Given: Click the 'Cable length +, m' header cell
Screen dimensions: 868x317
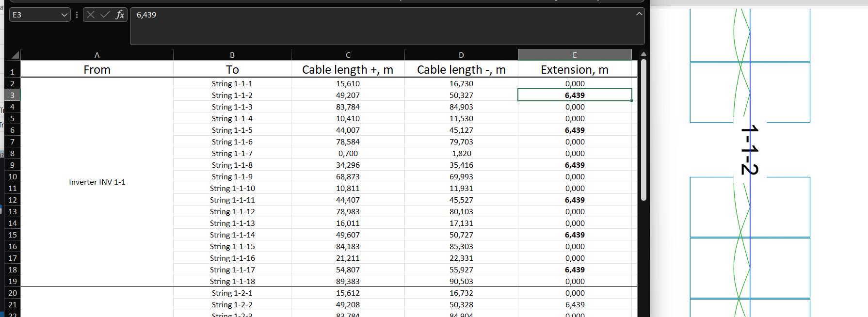Looking at the screenshot, I should [x=348, y=69].
